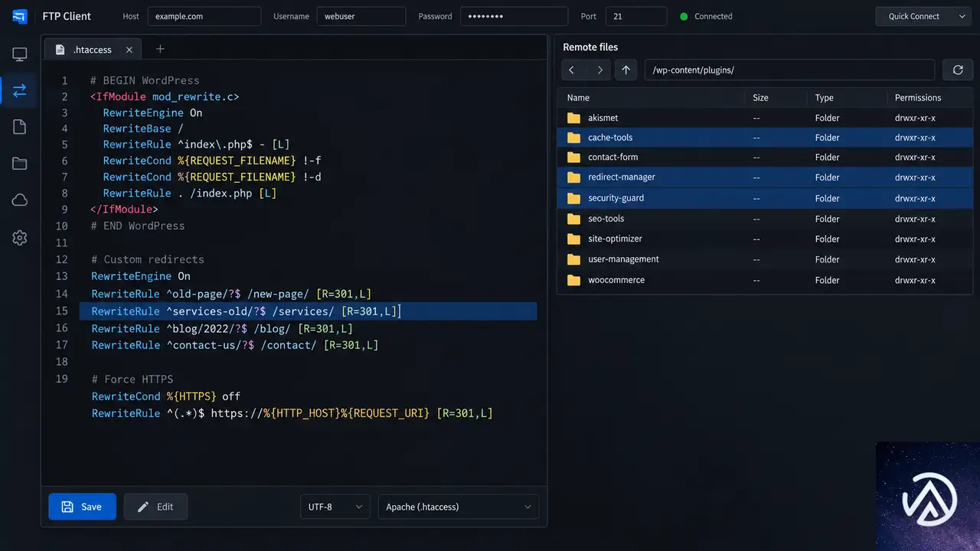Click the remote path field
The image size is (980, 551).
click(x=789, y=70)
